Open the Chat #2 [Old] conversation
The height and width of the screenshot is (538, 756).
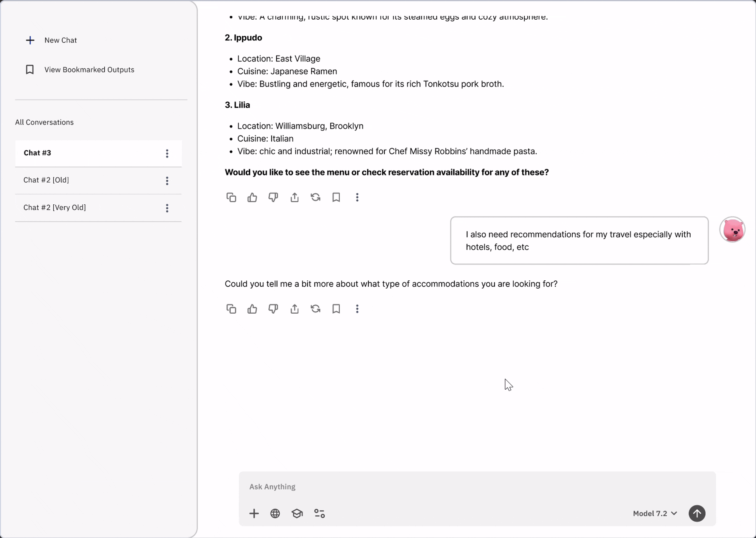[46, 180]
